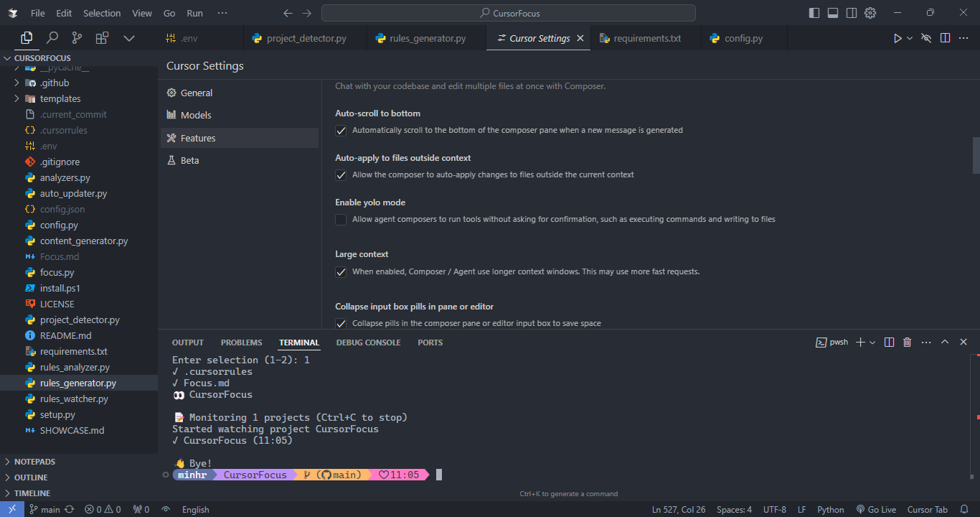Screen dimensions: 980x517
Task: Switch to requirements.txt editor tab
Action: 646,38
